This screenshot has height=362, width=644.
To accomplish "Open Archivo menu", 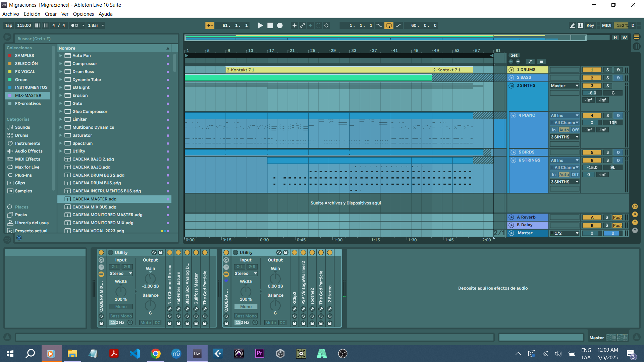I will click(x=11, y=14).
